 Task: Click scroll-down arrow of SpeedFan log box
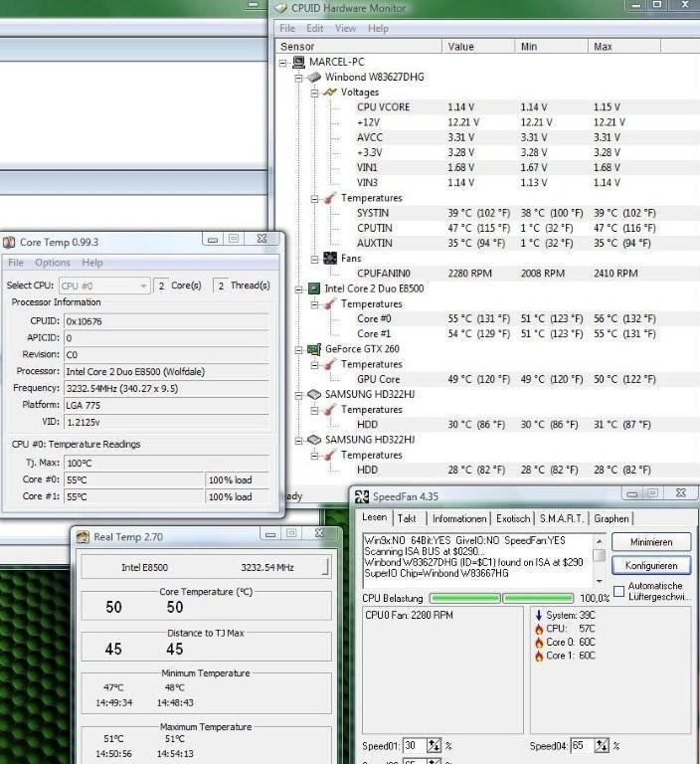[x=600, y=581]
